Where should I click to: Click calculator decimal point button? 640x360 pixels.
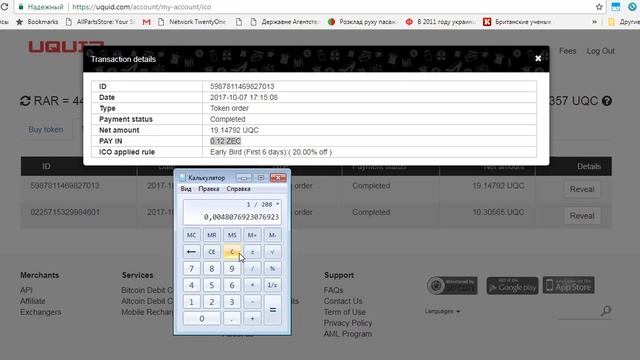tap(232, 318)
